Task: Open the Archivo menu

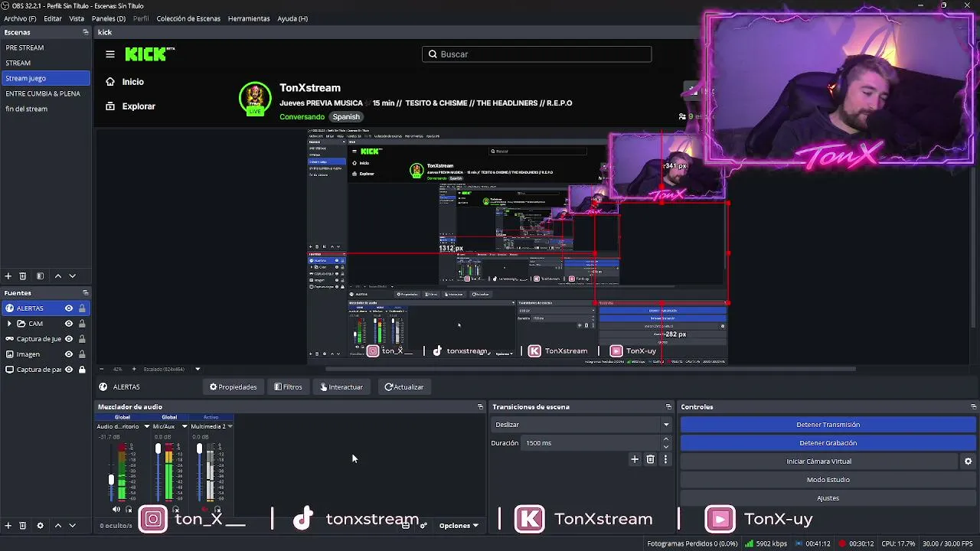Action: (x=20, y=18)
